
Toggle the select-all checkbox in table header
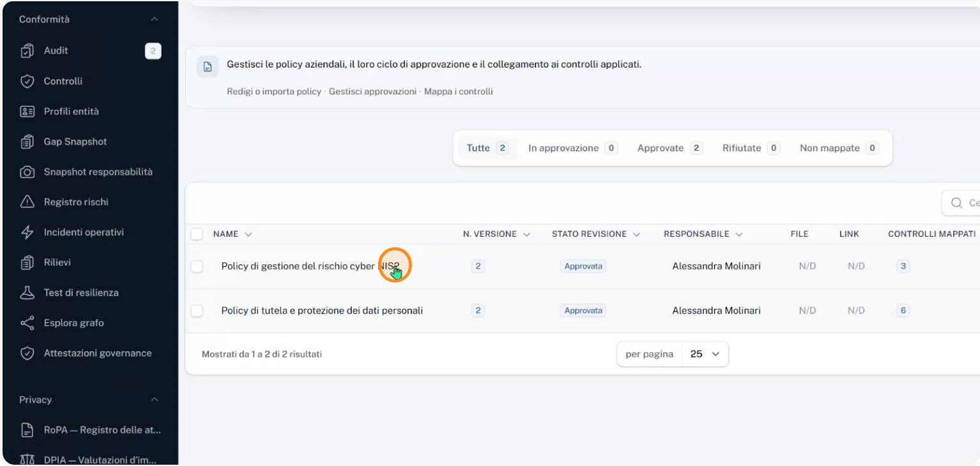click(197, 234)
